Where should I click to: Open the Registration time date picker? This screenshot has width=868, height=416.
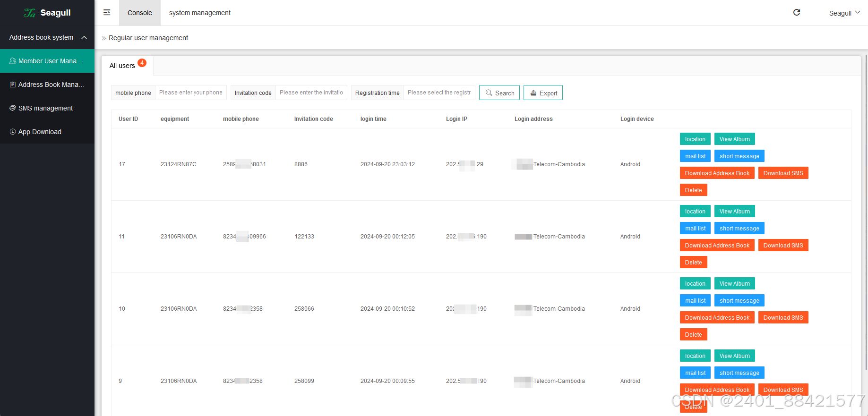(439, 93)
